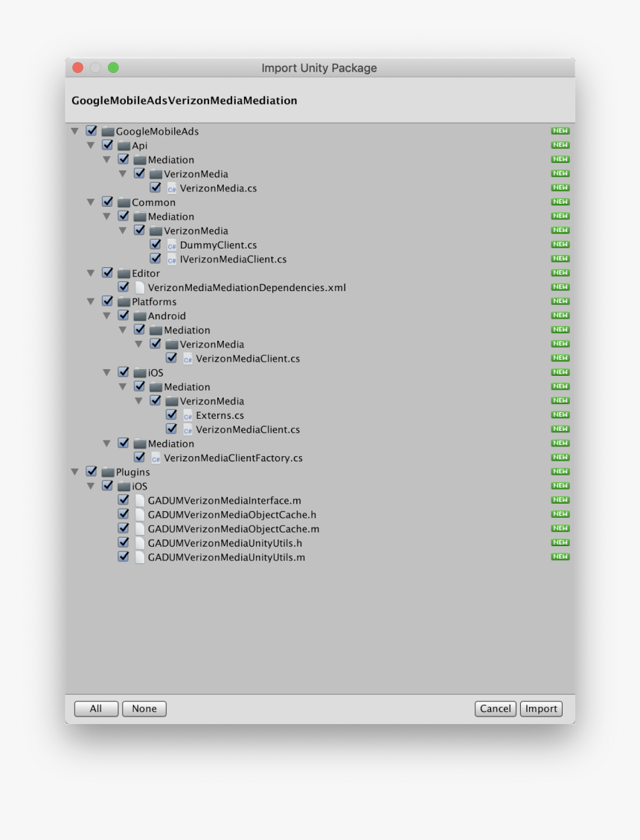Viewport: 640px width, 840px height.
Task: Click the Common folder icon
Action: pyautogui.click(x=124, y=202)
